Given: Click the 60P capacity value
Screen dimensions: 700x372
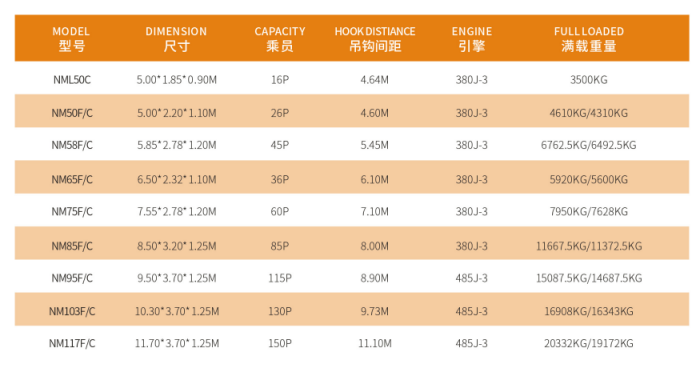Looking at the screenshot, I should pyautogui.click(x=280, y=211).
